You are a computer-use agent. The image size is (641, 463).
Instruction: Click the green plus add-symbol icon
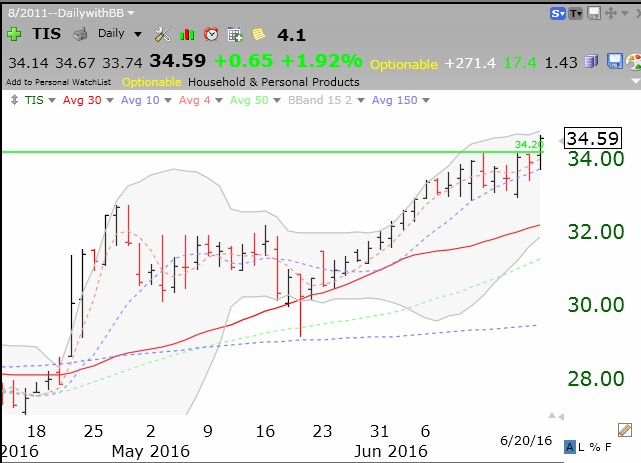click(x=14, y=34)
